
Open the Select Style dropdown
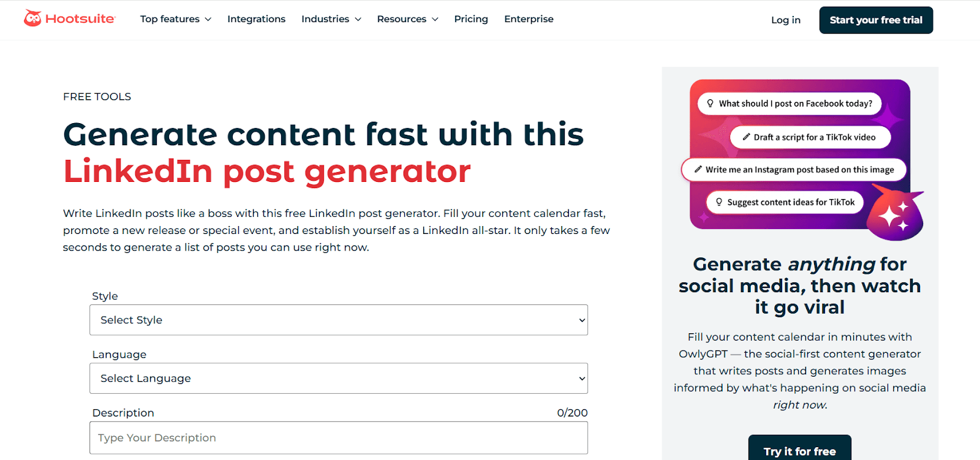pyautogui.click(x=338, y=320)
